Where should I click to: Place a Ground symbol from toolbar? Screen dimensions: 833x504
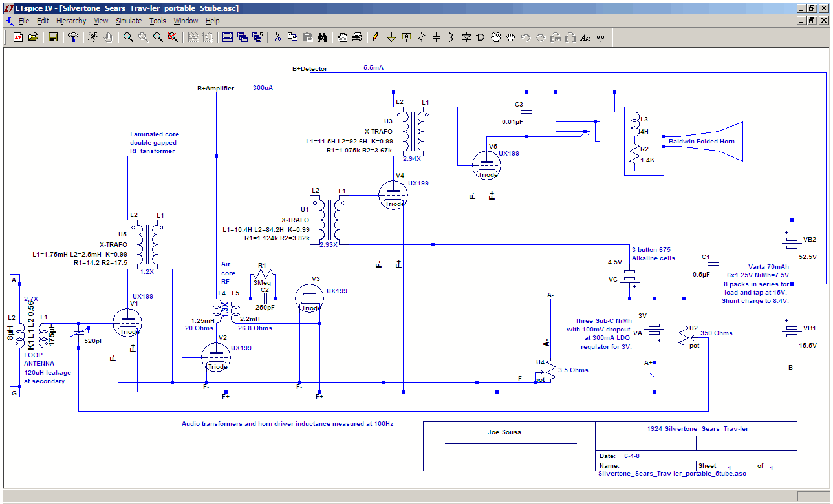(x=391, y=37)
